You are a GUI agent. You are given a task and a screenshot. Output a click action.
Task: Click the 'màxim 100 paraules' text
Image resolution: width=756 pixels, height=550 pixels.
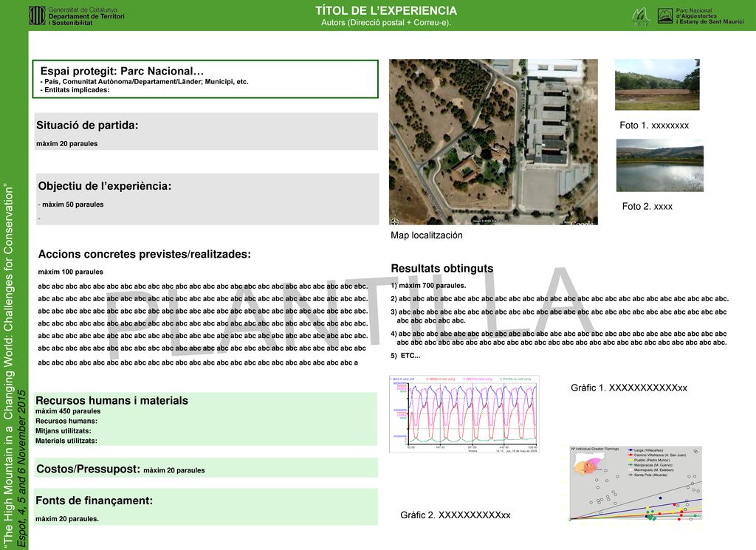coord(70,272)
